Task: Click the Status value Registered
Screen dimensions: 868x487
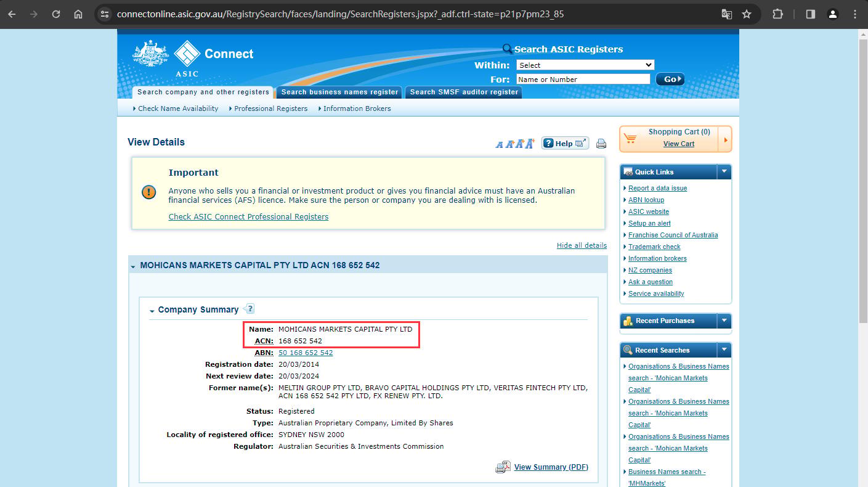Action: click(x=296, y=411)
